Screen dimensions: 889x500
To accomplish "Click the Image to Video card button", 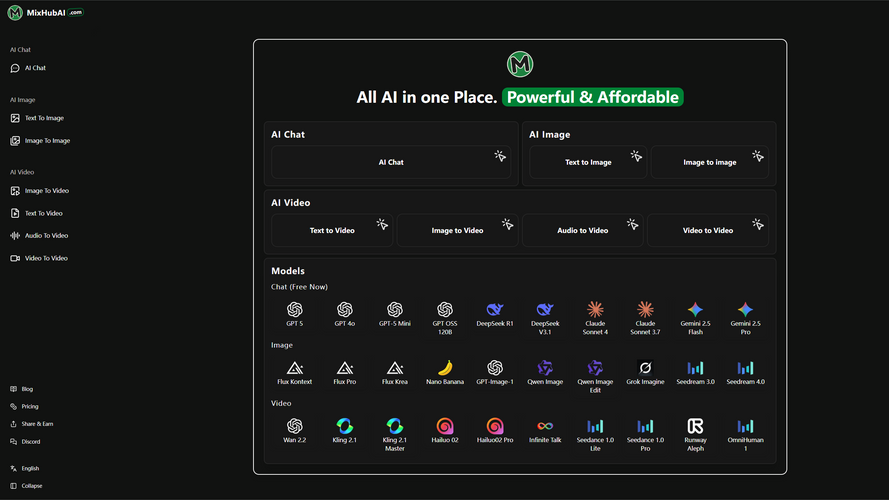I will point(458,230).
